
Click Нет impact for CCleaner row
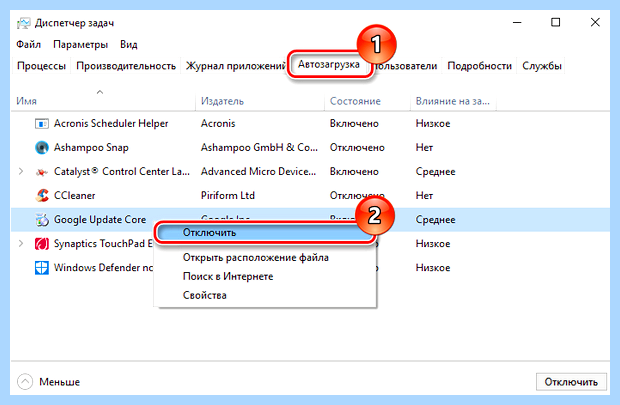424,195
